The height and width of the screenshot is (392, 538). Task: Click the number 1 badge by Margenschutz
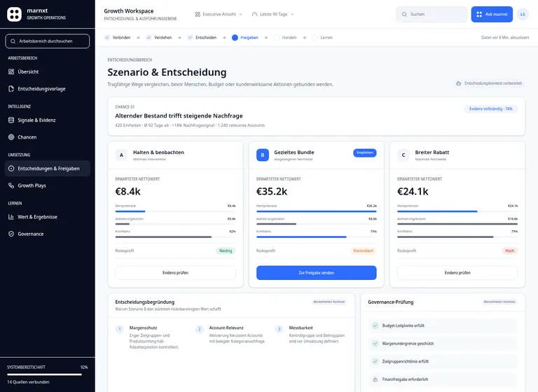click(x=120, y=329)
